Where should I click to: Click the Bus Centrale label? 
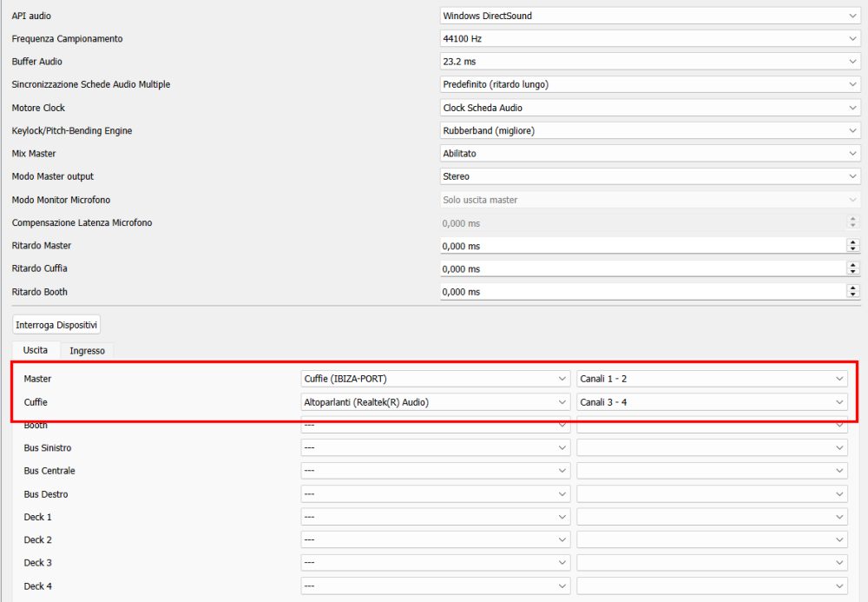[x=49, y=471]
